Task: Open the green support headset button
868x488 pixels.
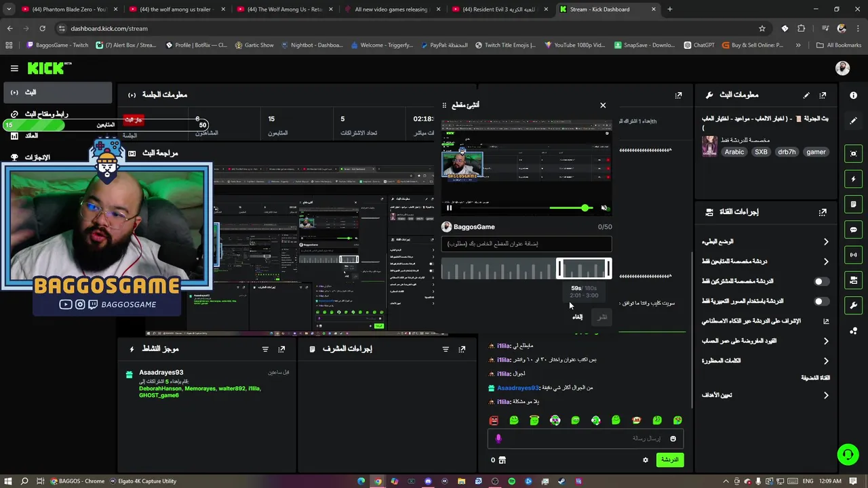Action: 848,454
